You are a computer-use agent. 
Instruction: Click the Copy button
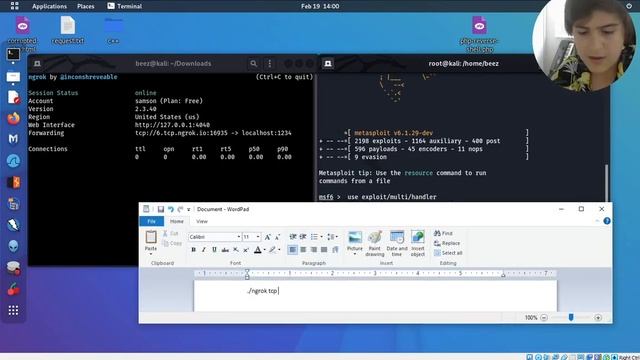tap(172, 243)
